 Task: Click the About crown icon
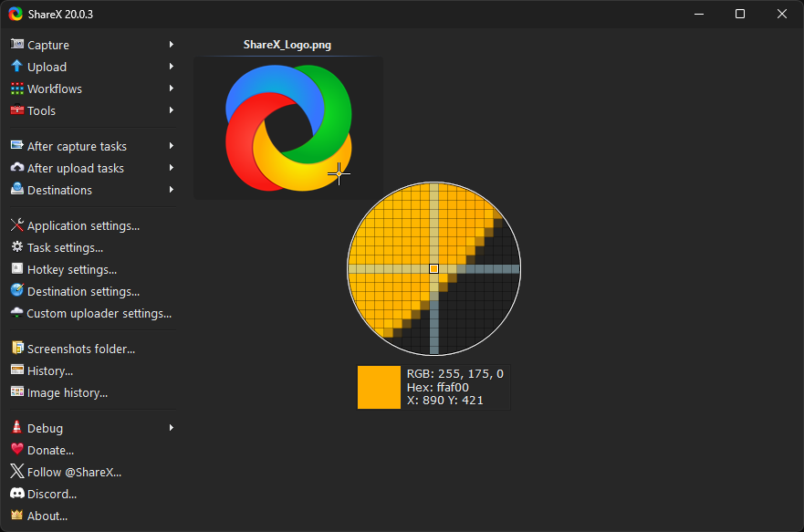pyautogui.click(x=17, y=515)
